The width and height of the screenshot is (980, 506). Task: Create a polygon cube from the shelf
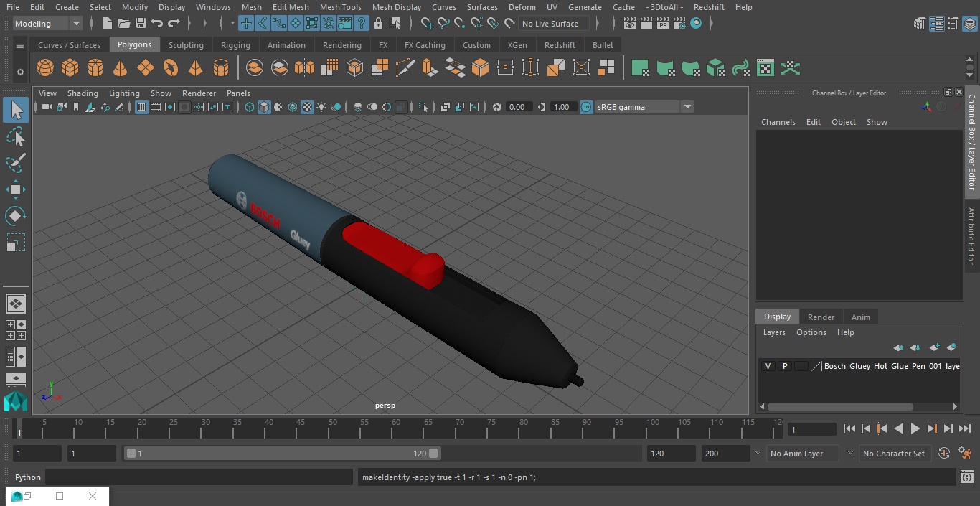click(x=70, y=68)
